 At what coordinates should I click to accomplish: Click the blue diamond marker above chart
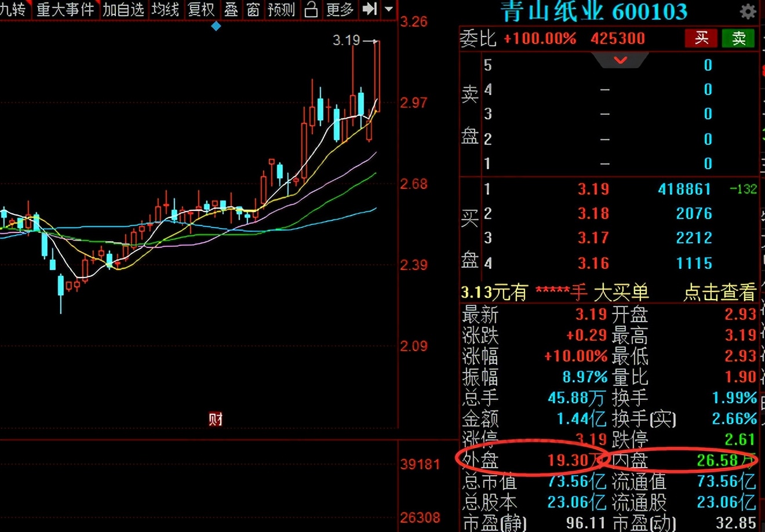[x=216, y=26]
